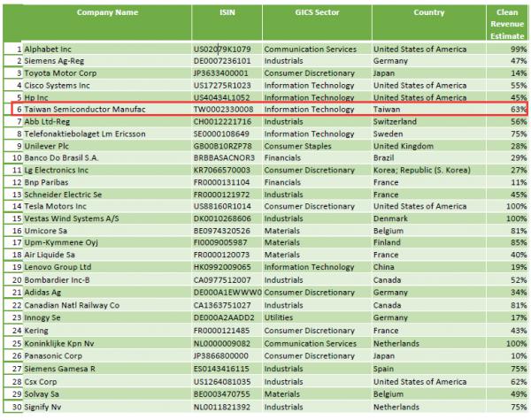Select the China country cell
The width and height of the screenshot is (531, 420).
(x=428, y=267)
